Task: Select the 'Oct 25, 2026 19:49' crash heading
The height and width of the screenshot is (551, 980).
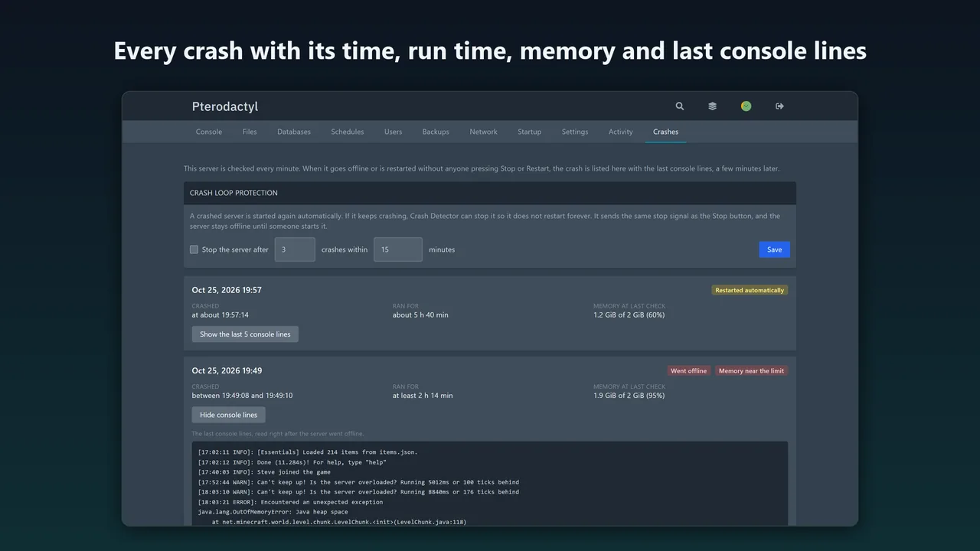Action: tap(227, 370)
